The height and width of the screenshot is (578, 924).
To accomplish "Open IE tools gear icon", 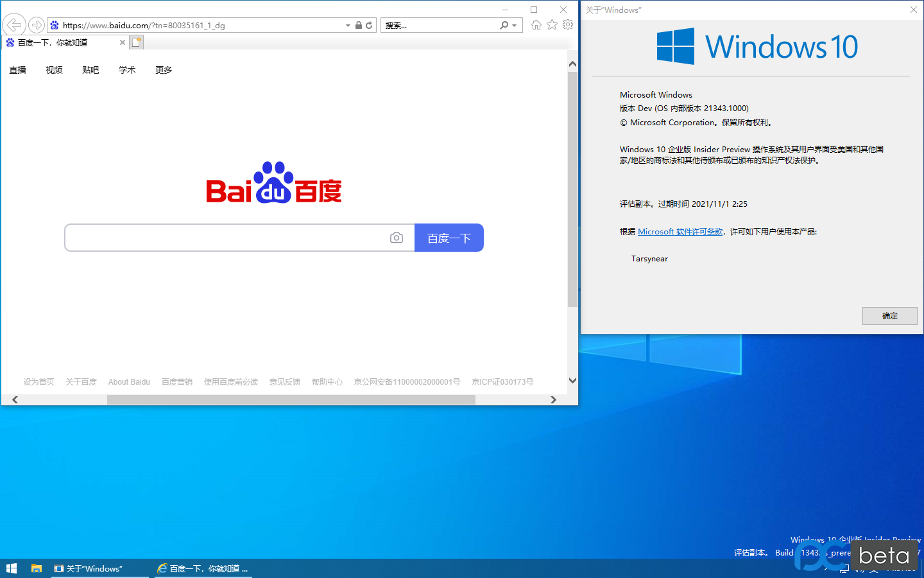I will (568, 25).
